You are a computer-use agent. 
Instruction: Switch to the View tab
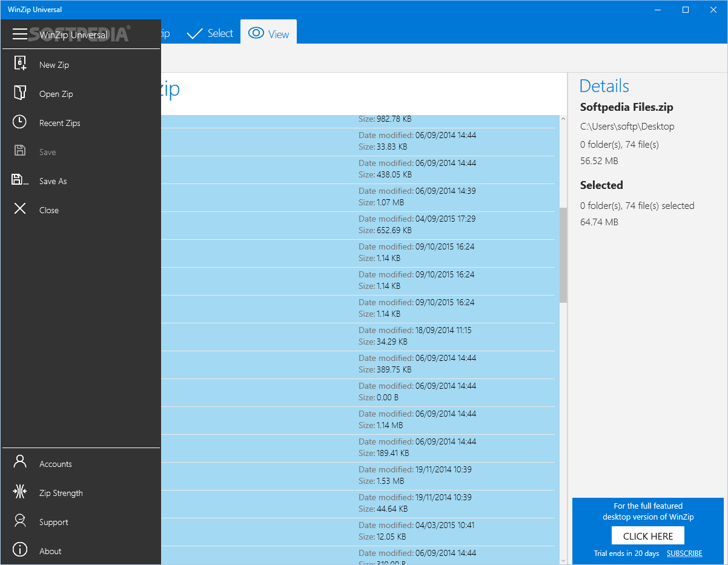tap(268, 31)
